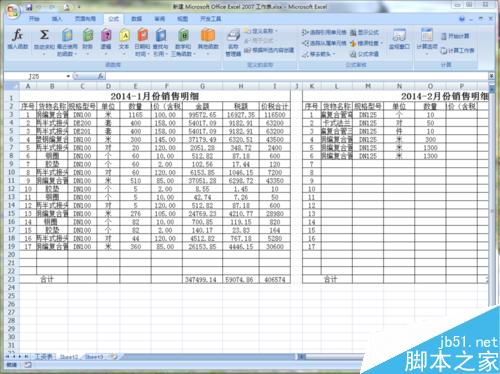Click the formula bar fx button
The image size is (500, 374).
coord(100,76)
